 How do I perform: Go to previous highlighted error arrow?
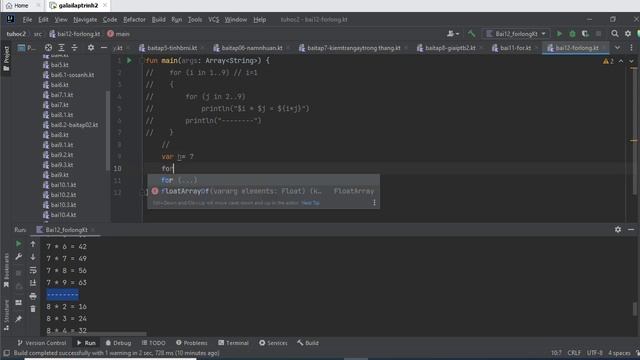point(621,61)
